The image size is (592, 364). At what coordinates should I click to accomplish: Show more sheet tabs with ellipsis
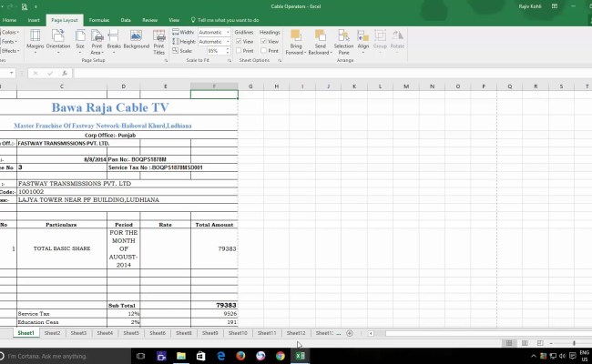click(338, 333)
